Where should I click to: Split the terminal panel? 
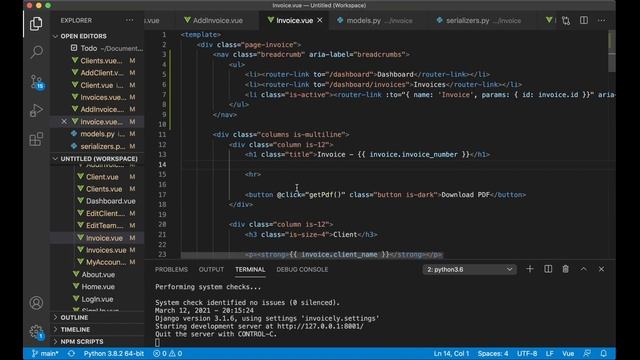click(548, 269)
